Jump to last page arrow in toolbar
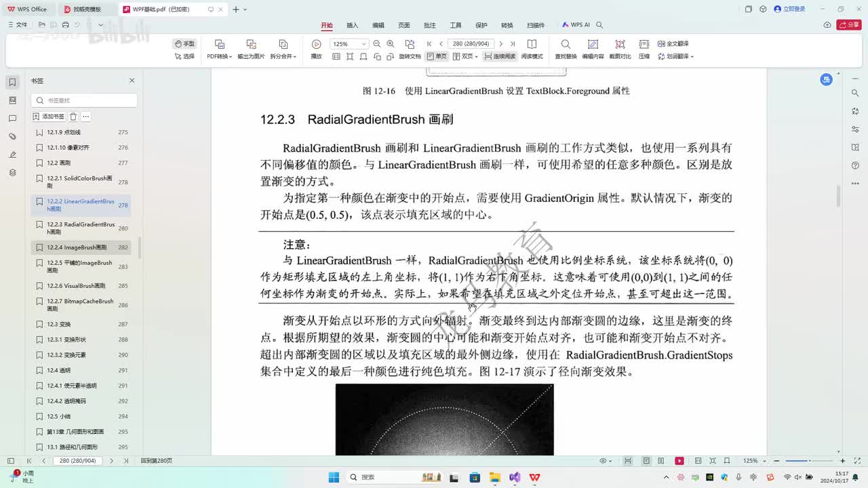The image size is (868, 488). point(513,43)
